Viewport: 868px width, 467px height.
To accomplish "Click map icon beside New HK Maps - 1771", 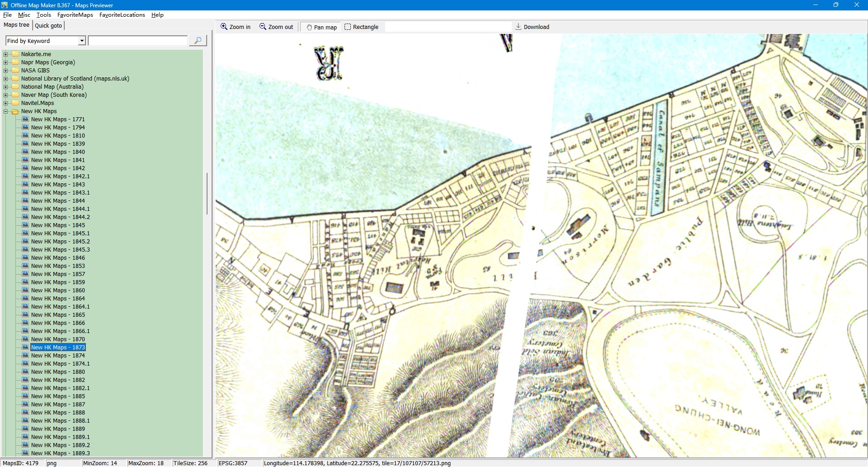I will [25, 119].
